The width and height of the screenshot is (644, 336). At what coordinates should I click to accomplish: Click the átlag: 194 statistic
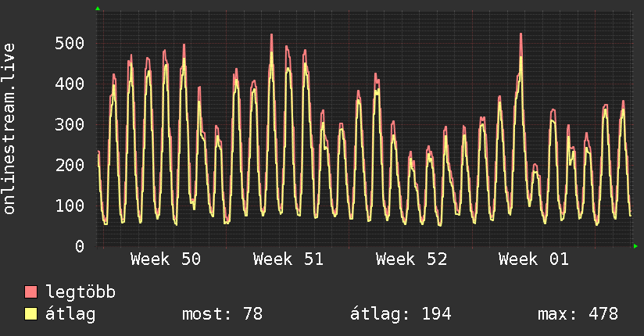click(401, 314)
